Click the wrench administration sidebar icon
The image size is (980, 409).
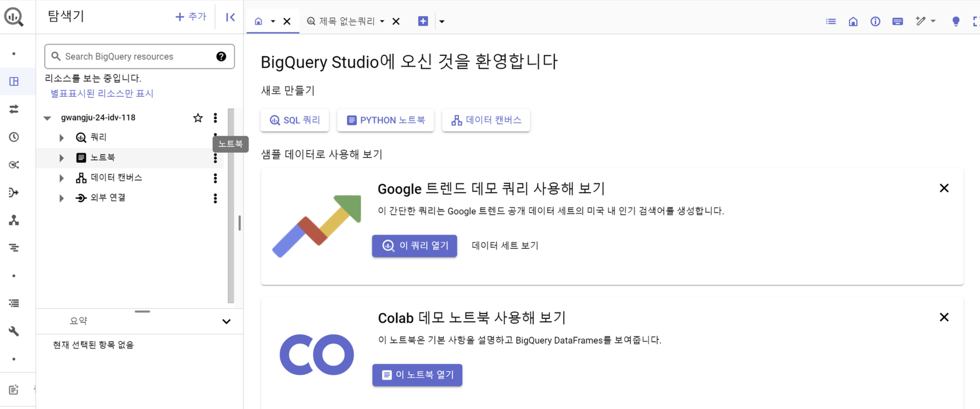click(14, 331)
